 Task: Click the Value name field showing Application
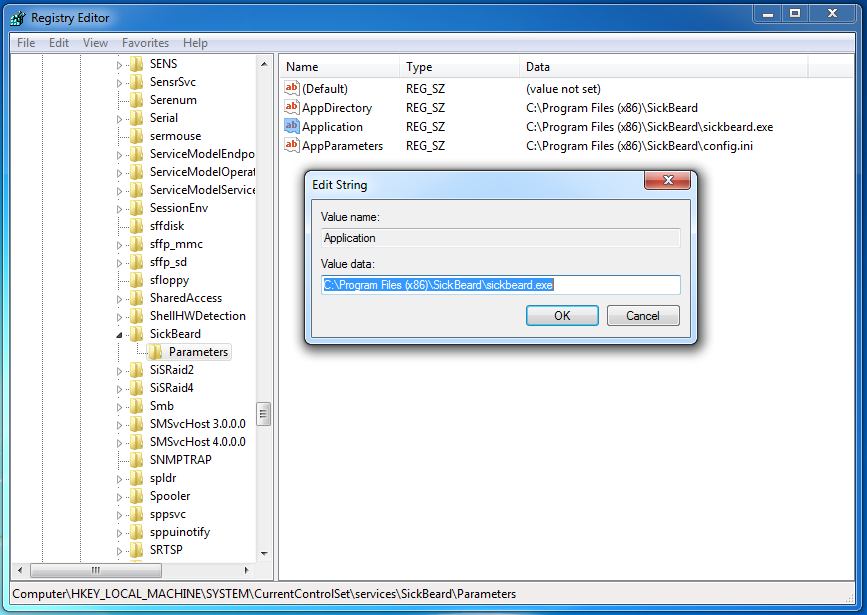(500, 238)
